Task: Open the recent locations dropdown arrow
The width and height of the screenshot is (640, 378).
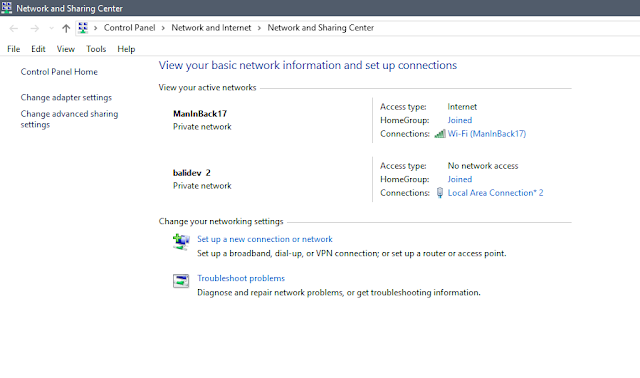Action: 51,28
